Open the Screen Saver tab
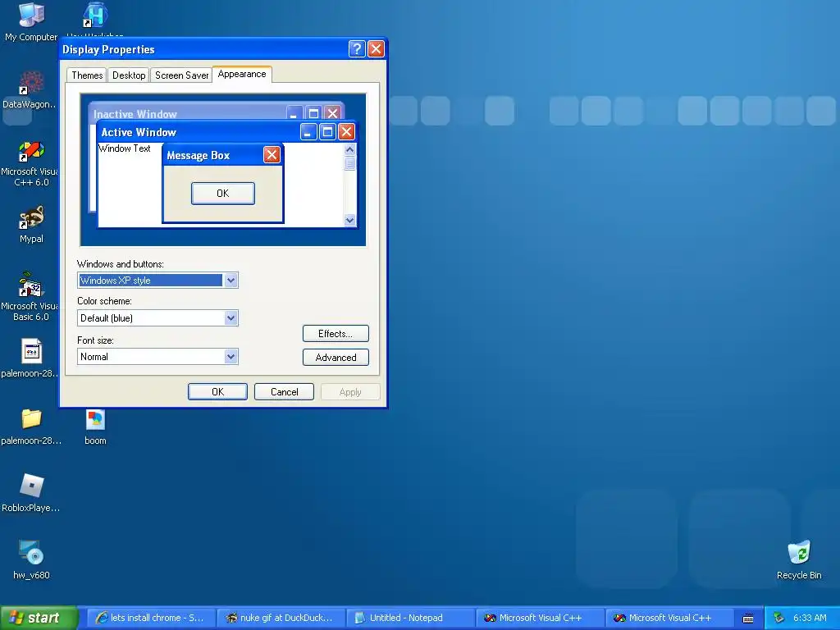 [181, 75]
